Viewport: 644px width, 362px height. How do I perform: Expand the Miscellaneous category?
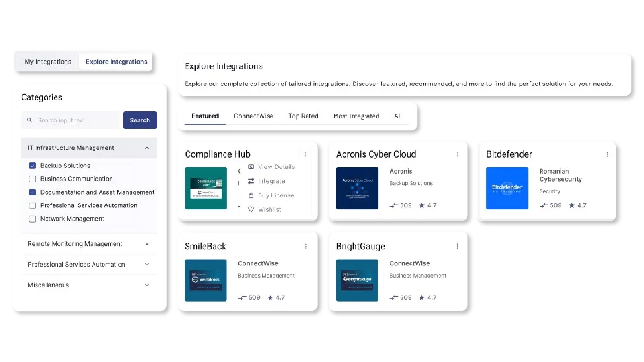[147, 285]
